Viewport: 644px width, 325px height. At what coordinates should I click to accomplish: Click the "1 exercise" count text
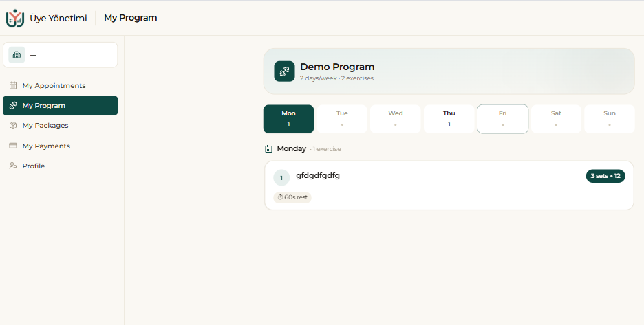pos(327,149)
